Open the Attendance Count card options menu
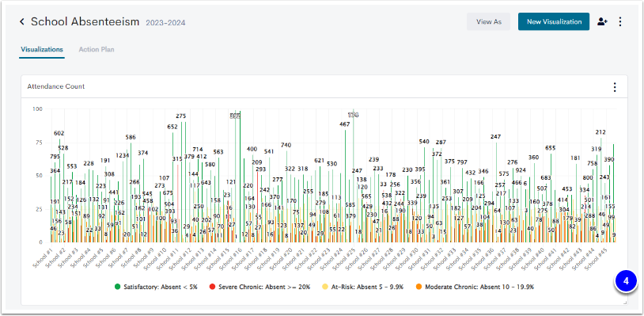The image size is (644, 316). pyautogui.click(x=615, y=86)
